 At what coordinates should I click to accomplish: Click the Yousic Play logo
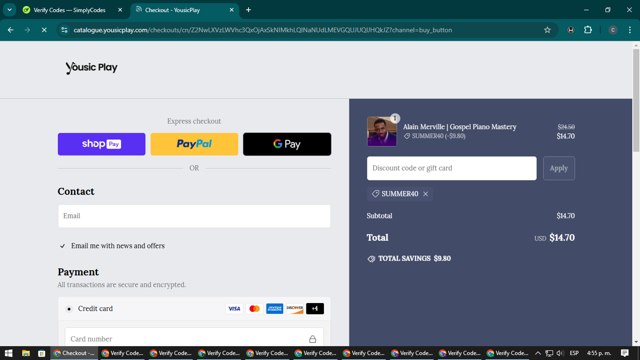[91, 68]
